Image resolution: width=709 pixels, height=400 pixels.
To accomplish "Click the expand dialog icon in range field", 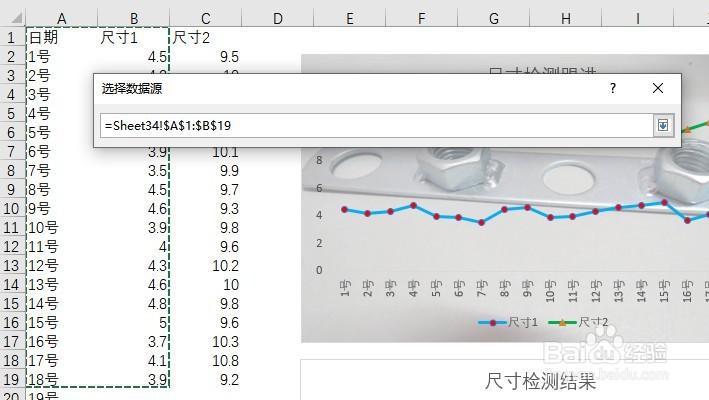I will coord(663,125).
